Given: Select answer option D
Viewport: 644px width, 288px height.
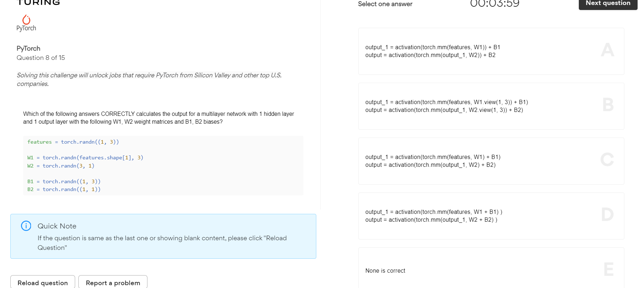Looking at the screenshot, I should pyautogui.click(x=491, y=216).
